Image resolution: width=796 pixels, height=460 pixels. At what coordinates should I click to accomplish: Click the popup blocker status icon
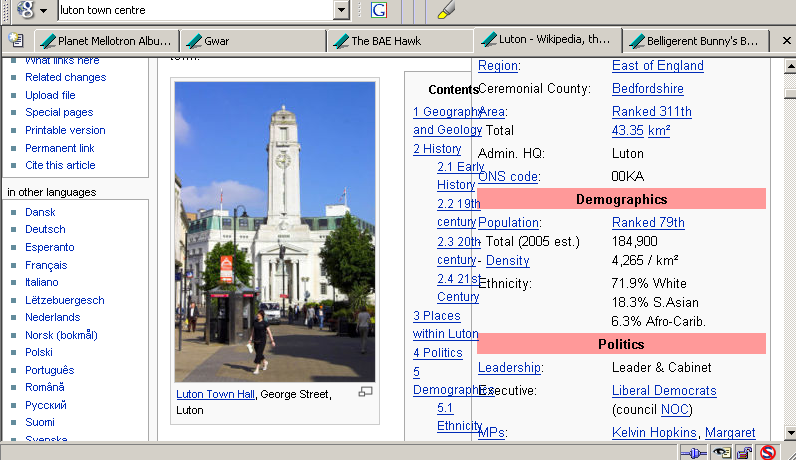point(768,452)
